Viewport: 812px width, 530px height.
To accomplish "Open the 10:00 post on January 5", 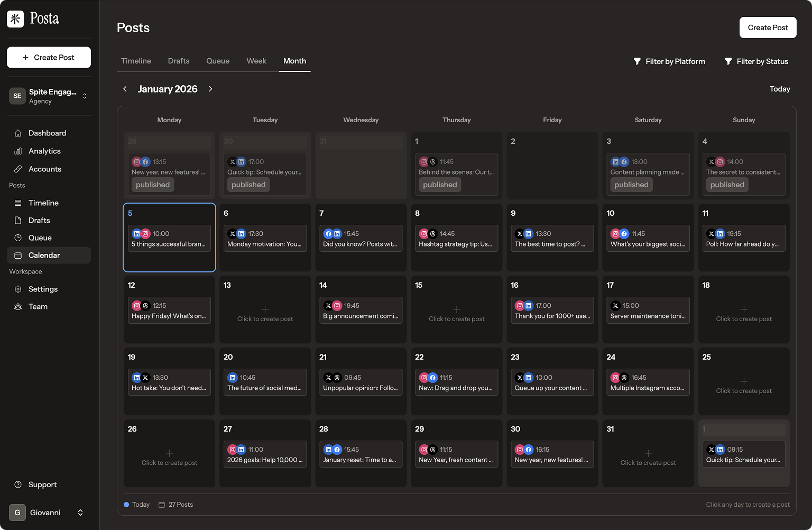I will click(169, 239).
